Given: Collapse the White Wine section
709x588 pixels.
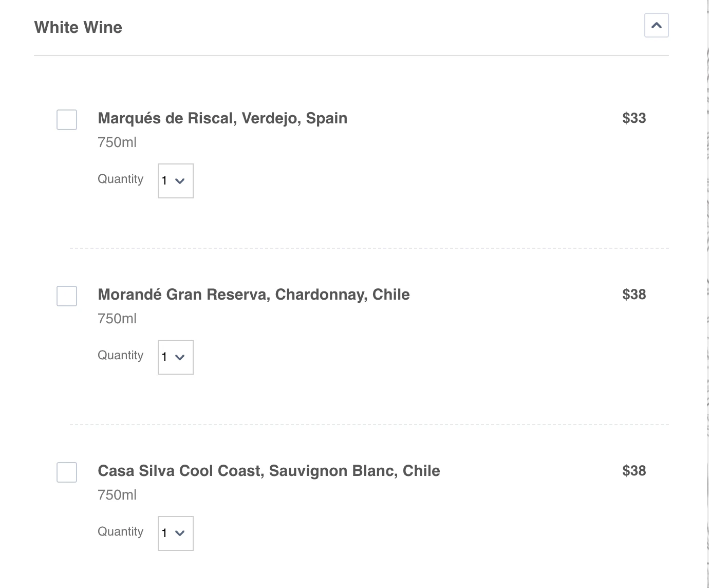Looking at the screenshot, I should [x=657, y=25].
